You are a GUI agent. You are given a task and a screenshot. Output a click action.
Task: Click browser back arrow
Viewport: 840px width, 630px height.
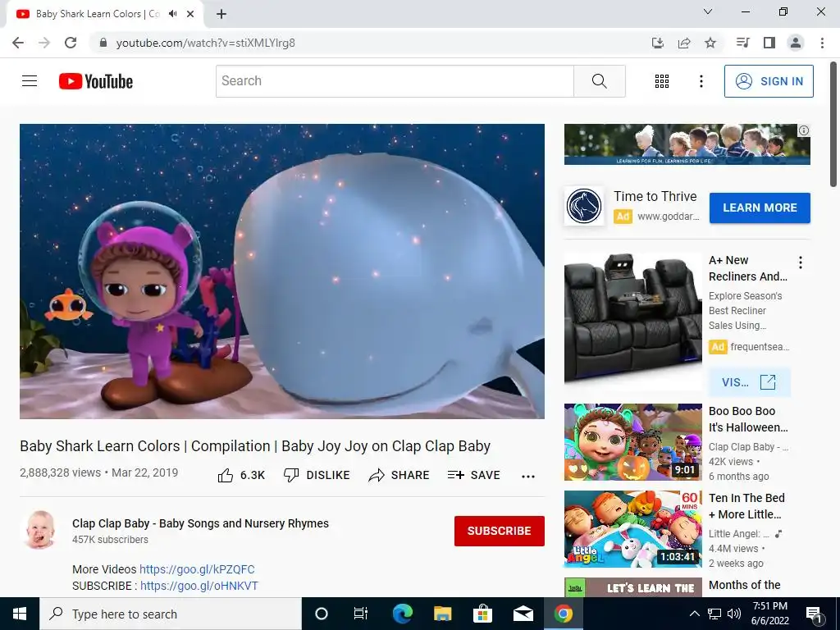[x=18, y=43]
